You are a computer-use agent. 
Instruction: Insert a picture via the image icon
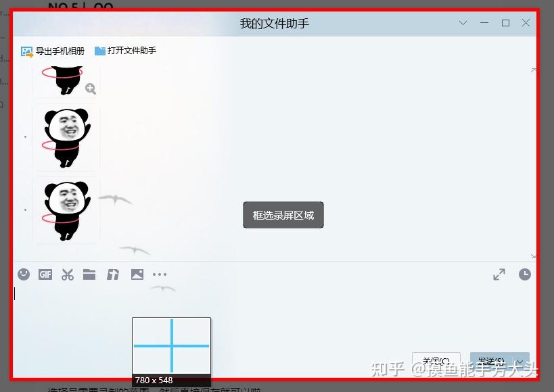pyautogui.click(x=137, y=274)
